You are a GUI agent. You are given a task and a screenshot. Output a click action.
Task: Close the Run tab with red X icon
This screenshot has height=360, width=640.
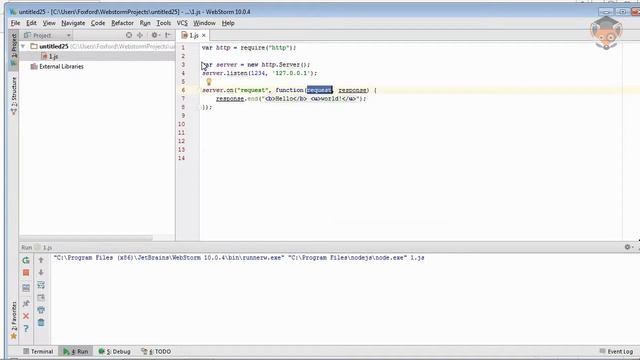tap(26, 316)
